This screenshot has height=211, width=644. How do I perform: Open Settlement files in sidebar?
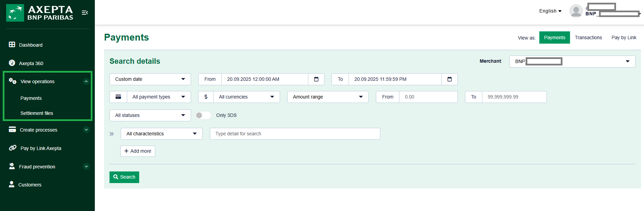[x=37, y=113]
